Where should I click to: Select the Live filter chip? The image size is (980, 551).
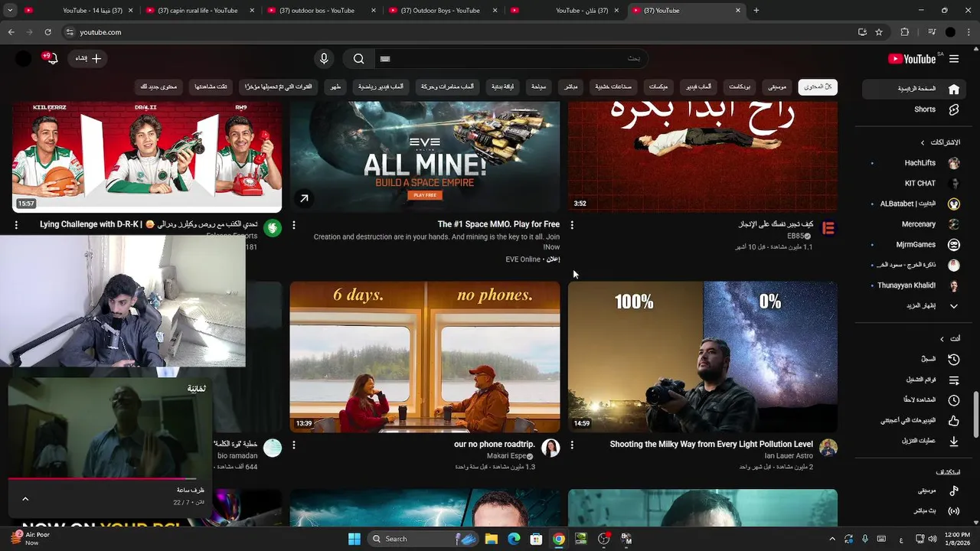(571, 87)
